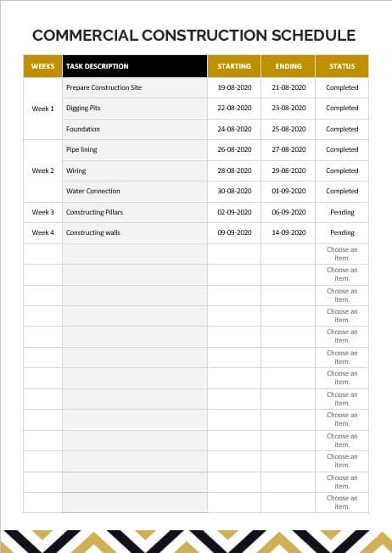Click the Pipe lining ending date 27-08-2020
The width and height of the screenshot is (392, 553).
point(288,149)
